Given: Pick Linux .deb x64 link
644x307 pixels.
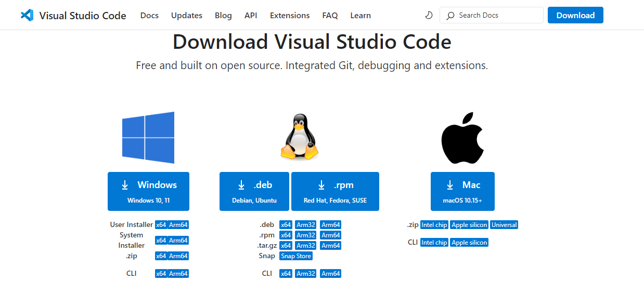Looking at the screenshot, I should (x=286, y=225).
